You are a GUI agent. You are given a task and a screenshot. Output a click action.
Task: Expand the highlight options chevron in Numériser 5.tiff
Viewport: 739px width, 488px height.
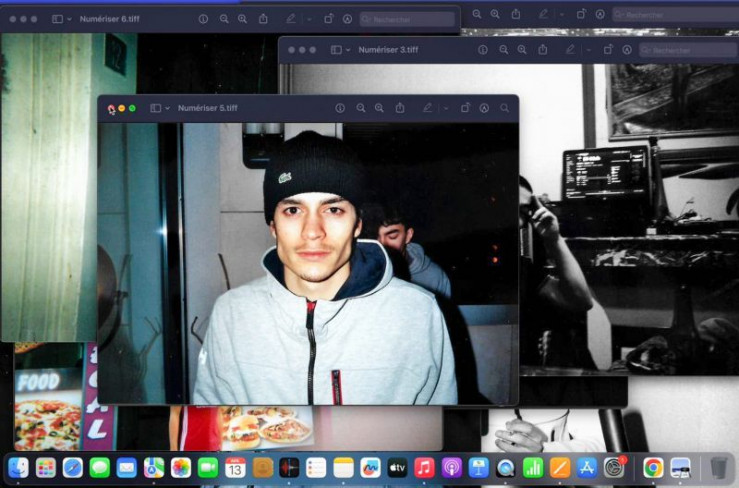click(x=445, y=108)
